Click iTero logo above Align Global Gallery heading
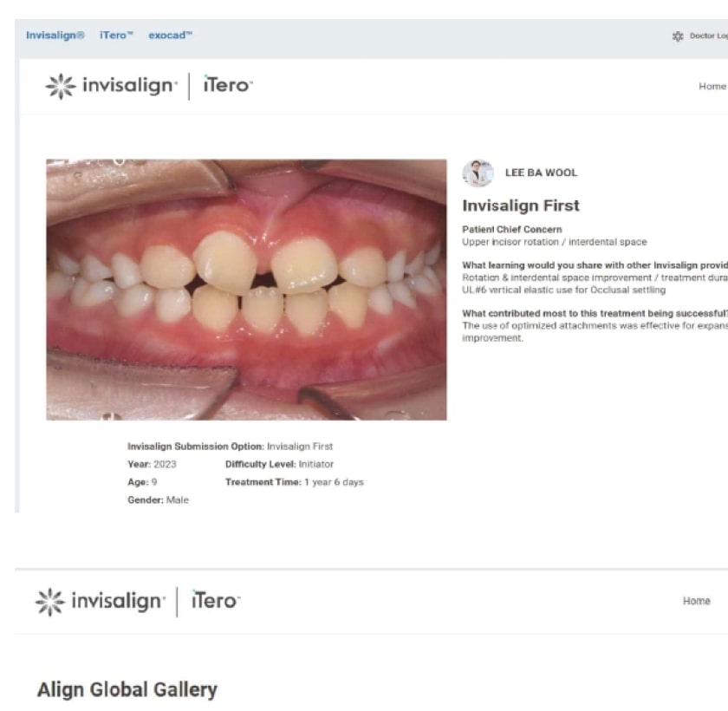Image resolution: width=728 pixels, height=711 pixels. [x=215, y=602]
